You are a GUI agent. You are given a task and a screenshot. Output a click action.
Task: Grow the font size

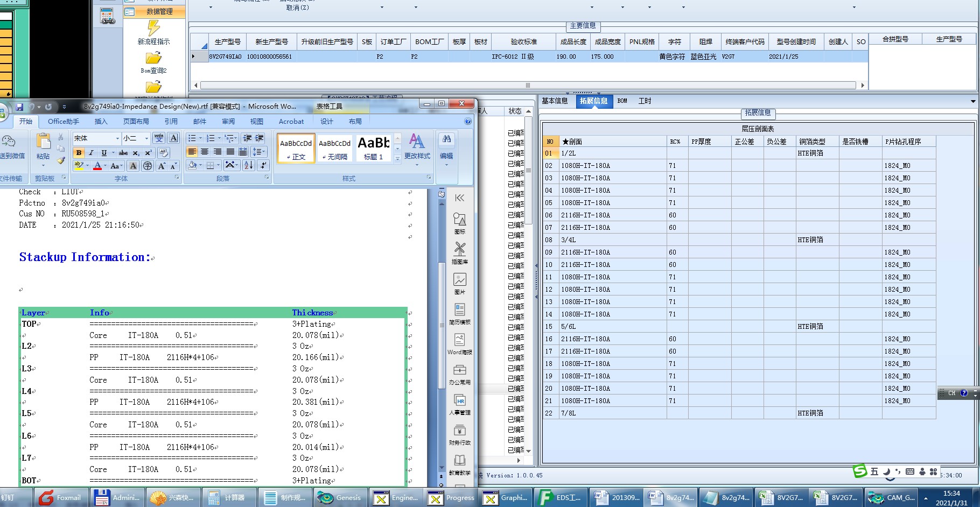click(x=162, y=166)
